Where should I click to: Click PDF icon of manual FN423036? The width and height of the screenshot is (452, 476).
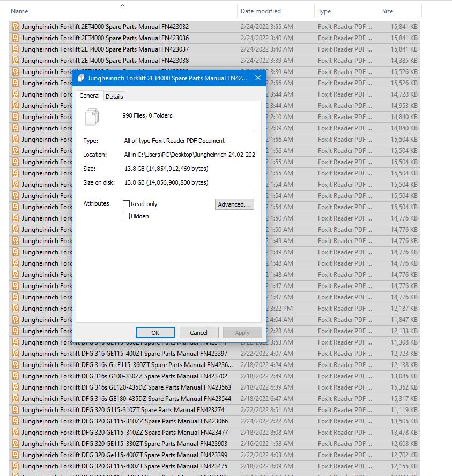(x=16, y=38)
